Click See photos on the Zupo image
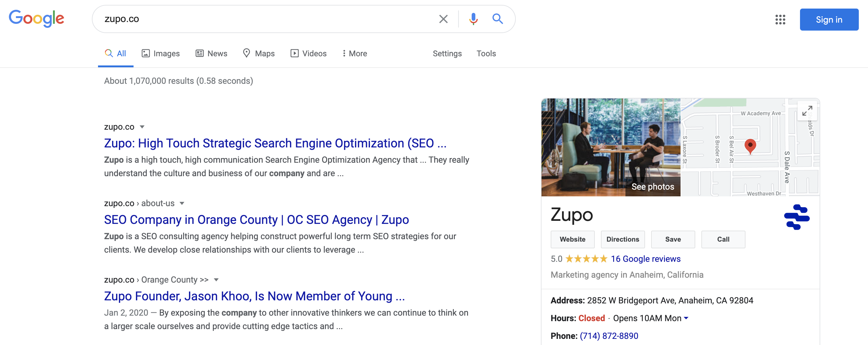The image size is (868, 345). point(653,187)
